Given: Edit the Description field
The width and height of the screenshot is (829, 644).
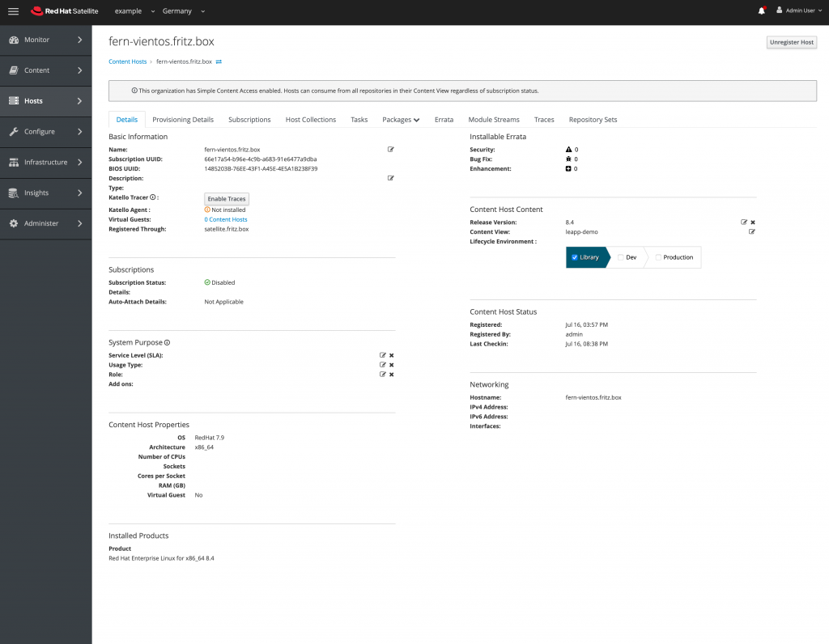Looking at the screenshot, I should click(x=391, y=178).
